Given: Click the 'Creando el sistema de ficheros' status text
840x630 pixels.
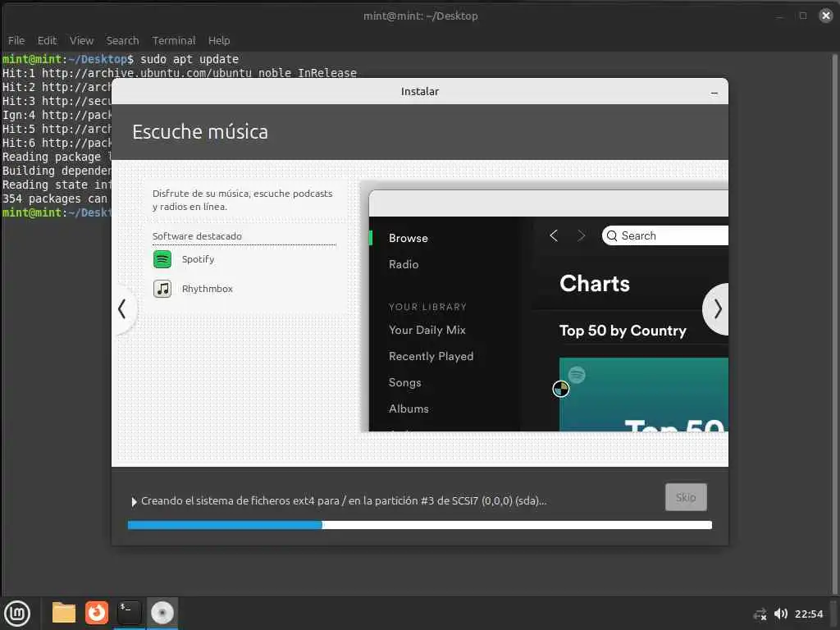Looking at the screenshot, I should [344, 501].
